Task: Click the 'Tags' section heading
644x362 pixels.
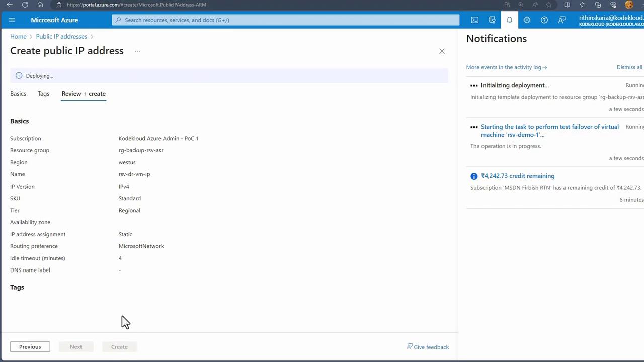Action: point(17,287)
